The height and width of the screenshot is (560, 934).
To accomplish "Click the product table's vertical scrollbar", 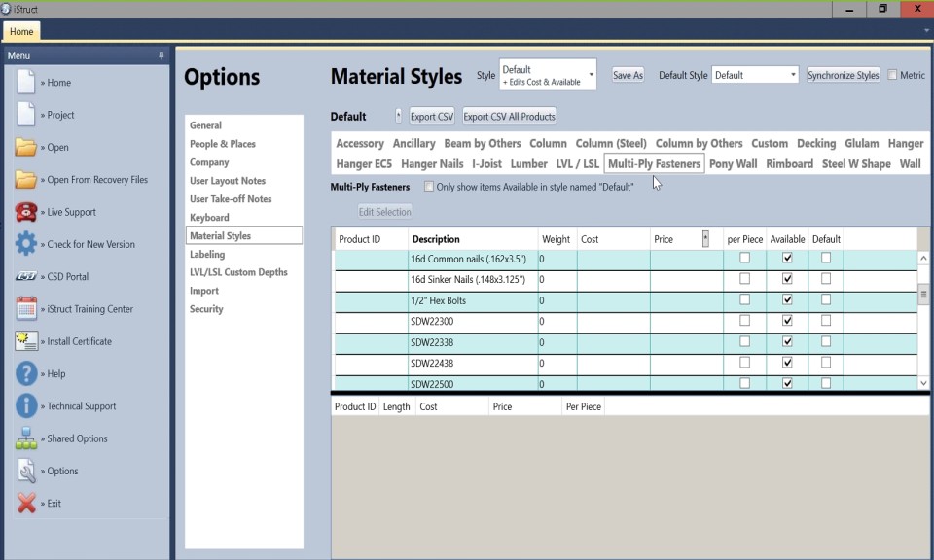I will [x=923, y=296].
